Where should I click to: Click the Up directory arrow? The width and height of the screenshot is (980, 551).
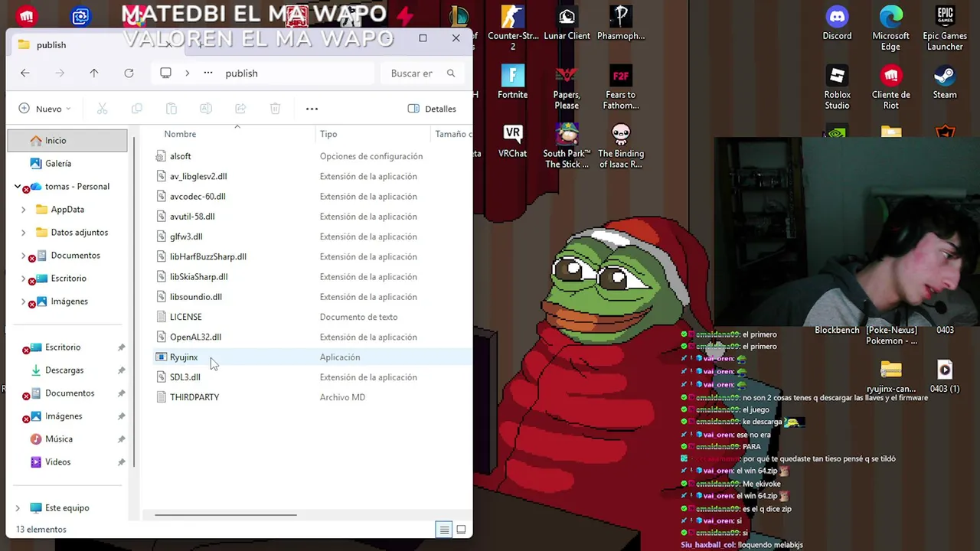pyautogui.click(x=94, y=73)
